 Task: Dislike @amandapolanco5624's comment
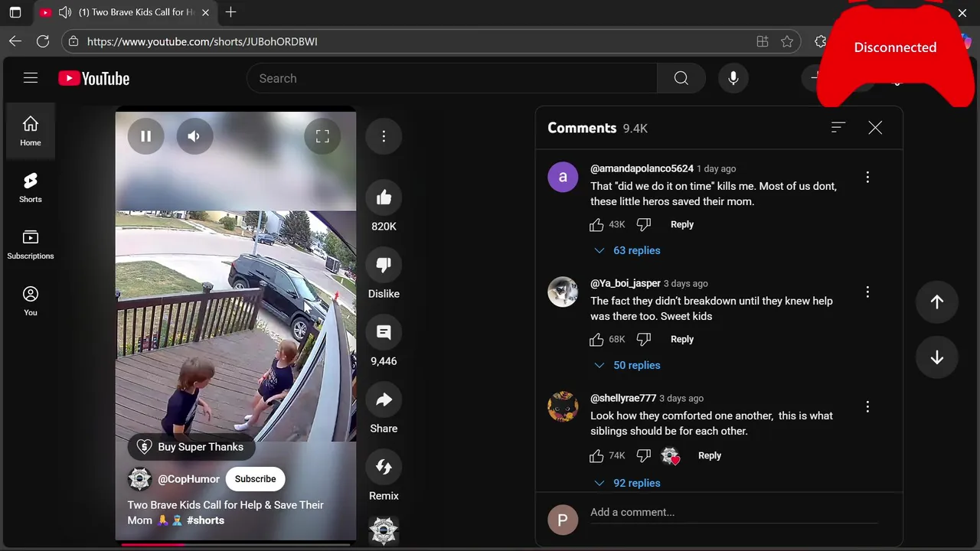[x=644, y=224]
